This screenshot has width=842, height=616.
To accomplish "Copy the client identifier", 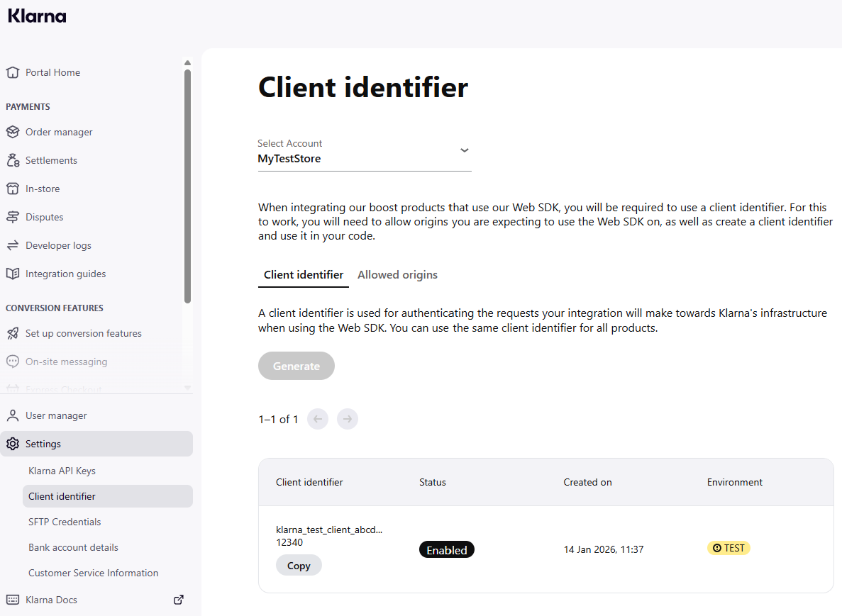I will click(299, 566).
